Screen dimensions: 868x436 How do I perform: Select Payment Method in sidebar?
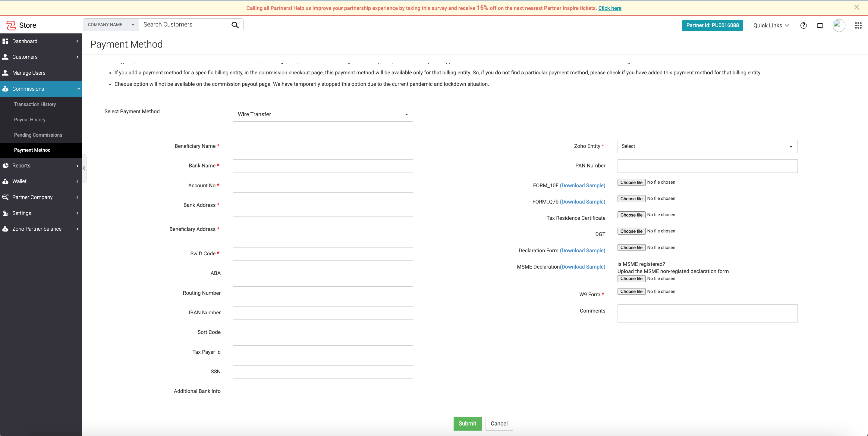pyautogui.click(x=32, y=150)
